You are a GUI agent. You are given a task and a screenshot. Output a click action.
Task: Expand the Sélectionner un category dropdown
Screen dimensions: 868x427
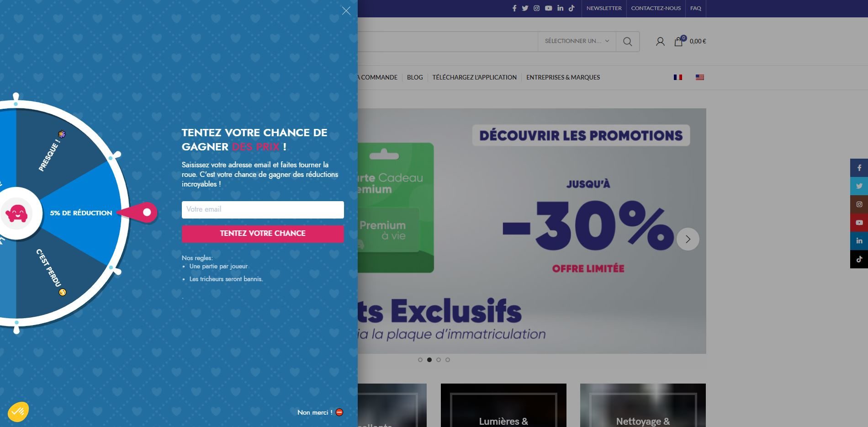tap(577, 41)
